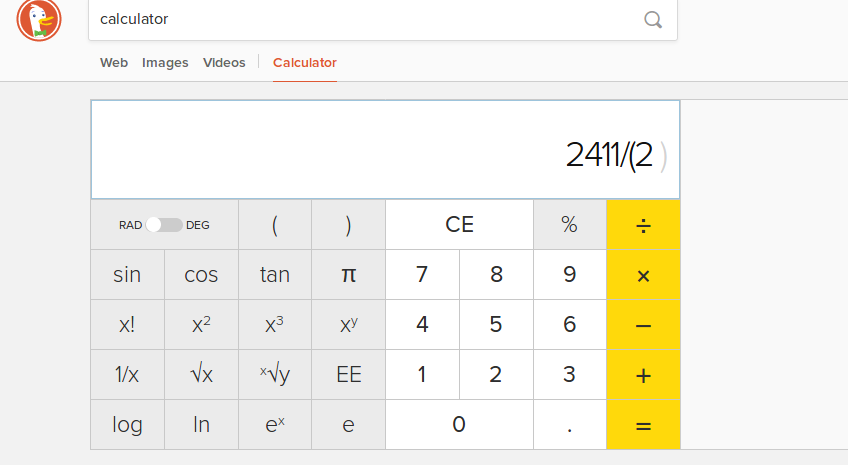This screenshot has width=848, height=465.
Task: Insert a closing parenthesis
Action: pos(348,225)
